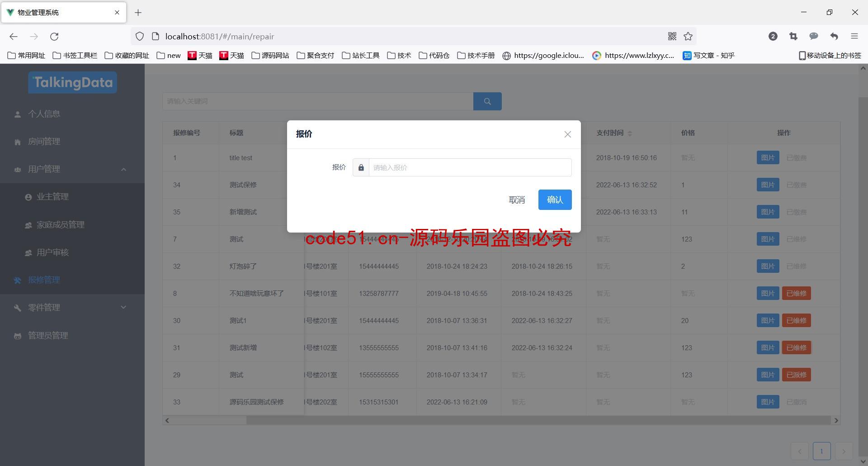Click pagination next arrow
The height and width of the screenshot is (466, 868).
pos(844,451)
